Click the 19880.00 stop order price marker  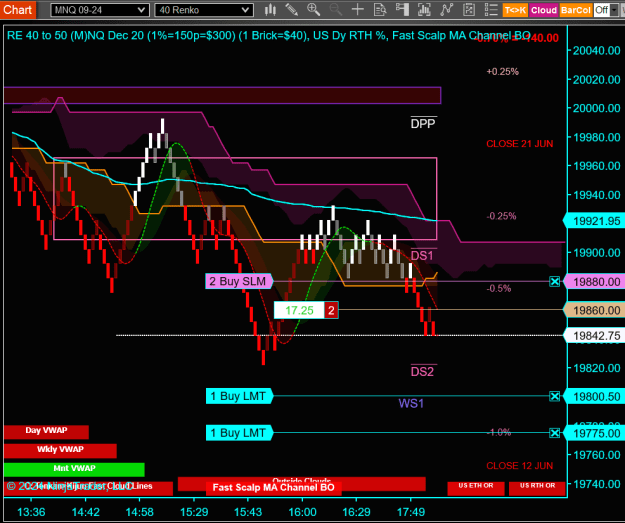pos(594,281)
